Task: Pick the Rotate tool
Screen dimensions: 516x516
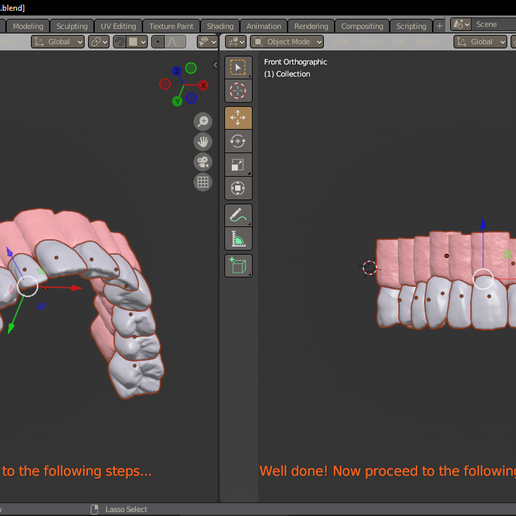Action: [238, 141]
